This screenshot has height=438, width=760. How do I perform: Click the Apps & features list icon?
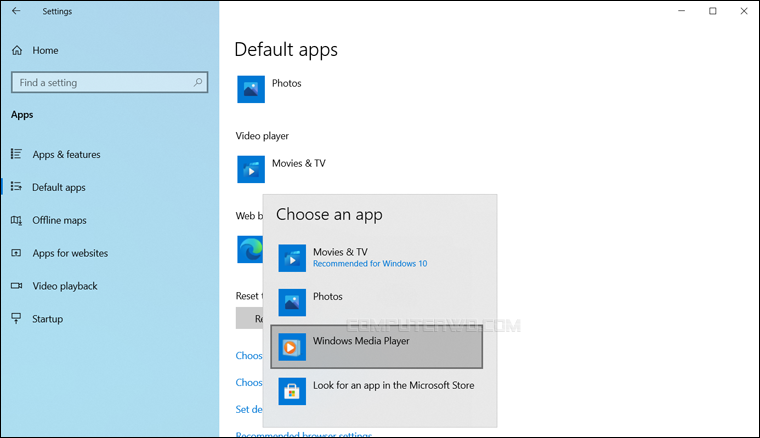point(16,154)
